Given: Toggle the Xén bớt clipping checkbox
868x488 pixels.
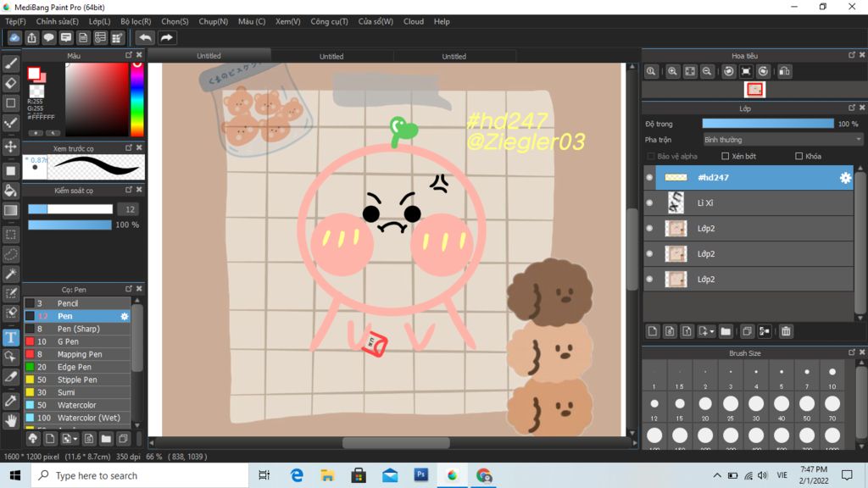Looking at the screenshot, I should click(726, 156).
